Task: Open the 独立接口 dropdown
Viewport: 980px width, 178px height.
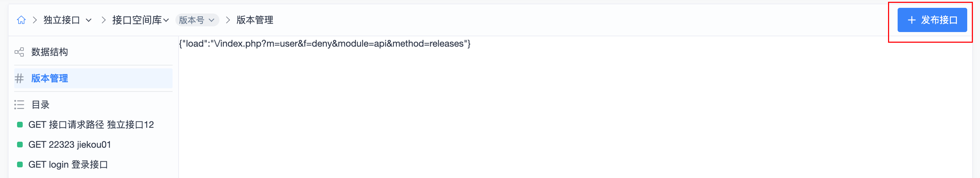Action: (67, 20)
